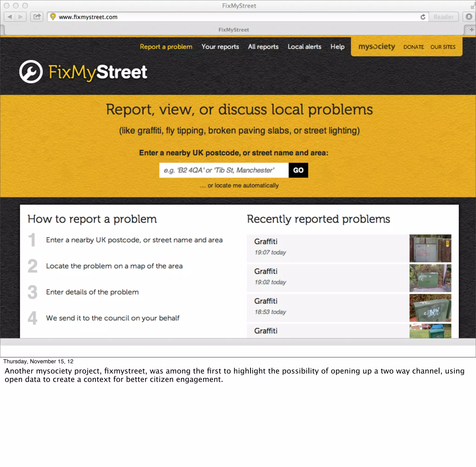Click the FixMyStreet wrench logo icon

pyautogui.click(x=31, y=72)
